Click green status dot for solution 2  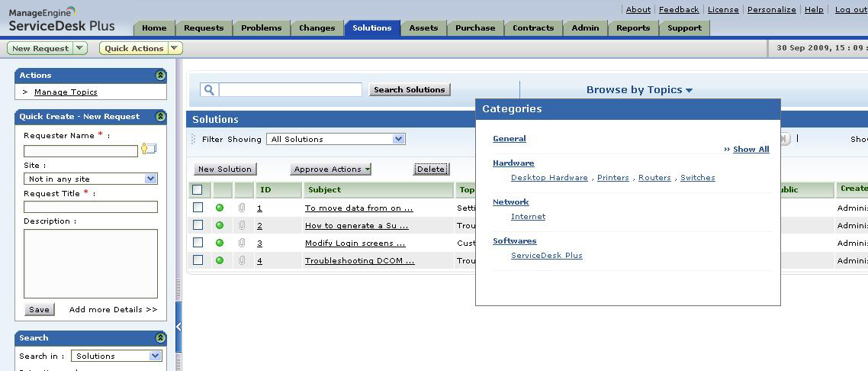(x=220, y=225)
